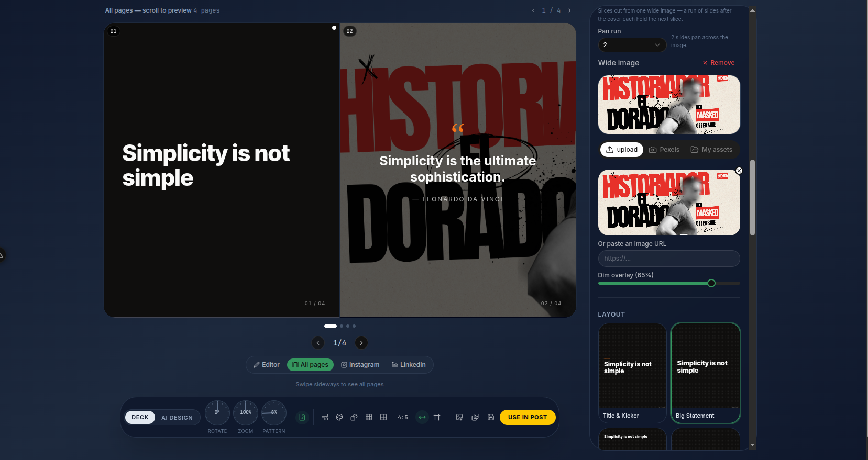
Task: Open the Instagram preview tab
Action: click(360, 365)
